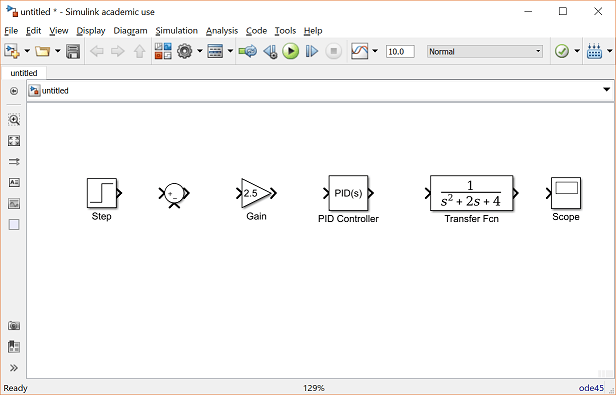This screenshot has width=616, height=395.
Task: Open the Tools menu
Action: pyautogui.click(x=285, y=31)
